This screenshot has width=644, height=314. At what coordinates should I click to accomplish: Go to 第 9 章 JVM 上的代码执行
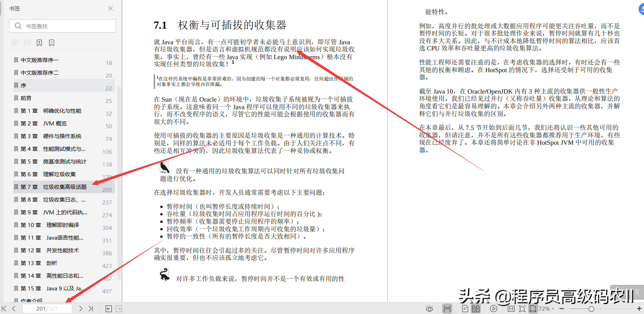pyautogui.click(x=64, y=212)
